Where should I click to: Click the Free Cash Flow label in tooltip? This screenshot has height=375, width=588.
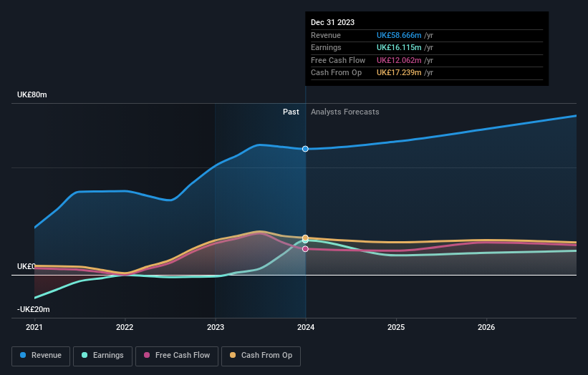(338, 60)
